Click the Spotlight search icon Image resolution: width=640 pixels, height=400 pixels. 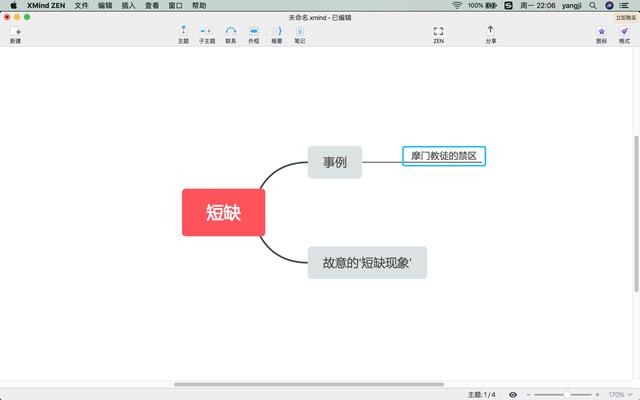coord(593,5)
